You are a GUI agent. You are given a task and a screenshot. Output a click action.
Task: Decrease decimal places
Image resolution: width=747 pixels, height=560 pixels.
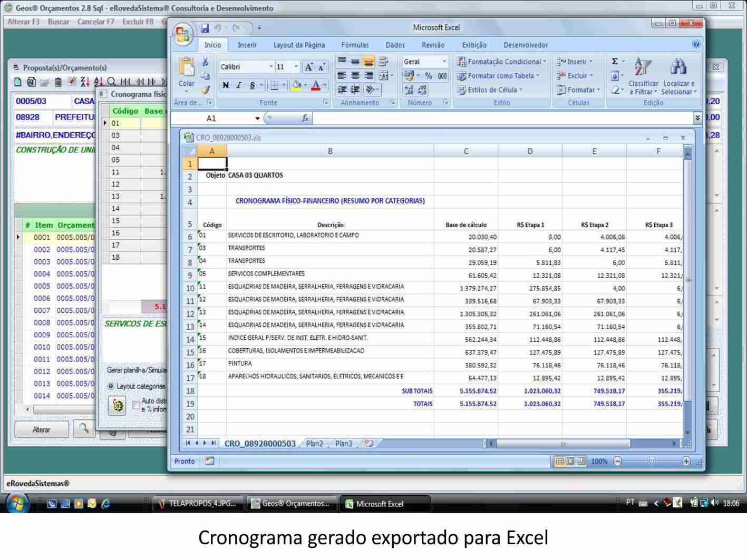[x=422, y=91]
